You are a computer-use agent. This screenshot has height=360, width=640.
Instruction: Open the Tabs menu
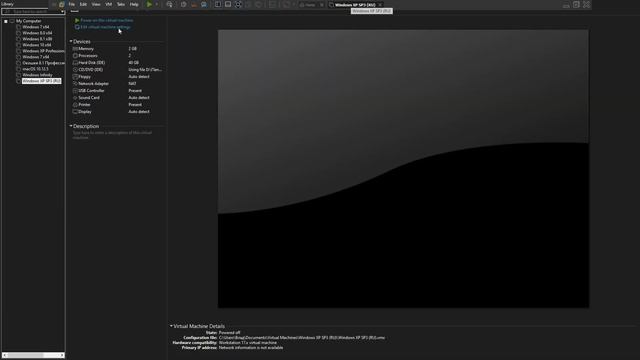pos(121,4)
